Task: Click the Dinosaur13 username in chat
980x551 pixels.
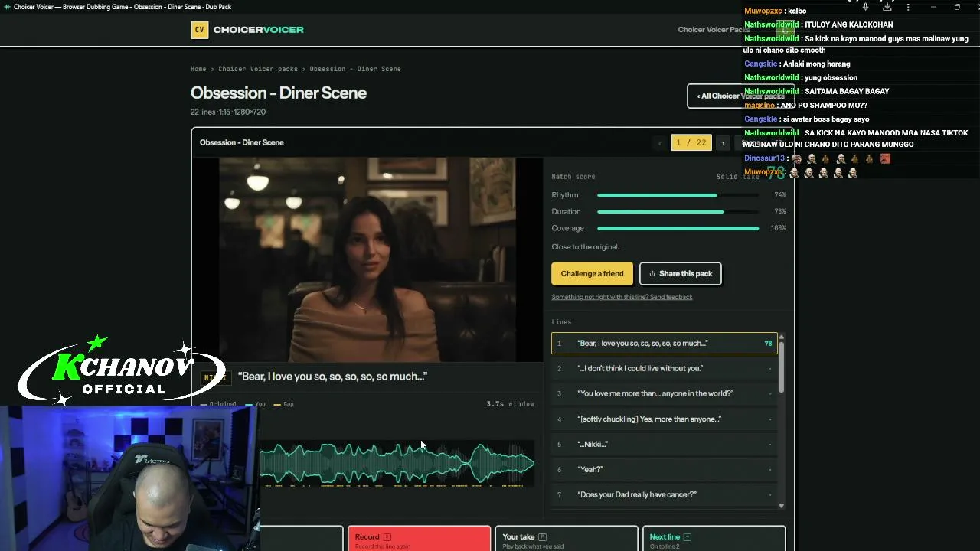Action: [x=764, y=158]
